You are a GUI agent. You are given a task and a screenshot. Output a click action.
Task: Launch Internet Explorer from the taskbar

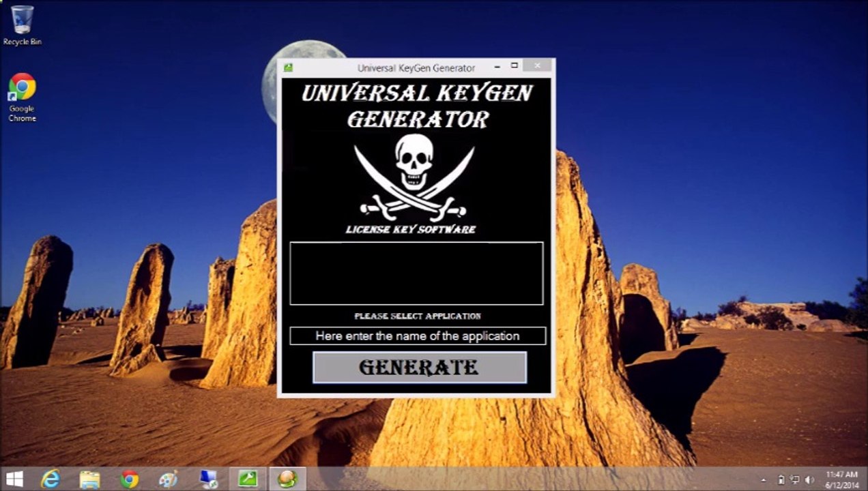click(50, 479)
